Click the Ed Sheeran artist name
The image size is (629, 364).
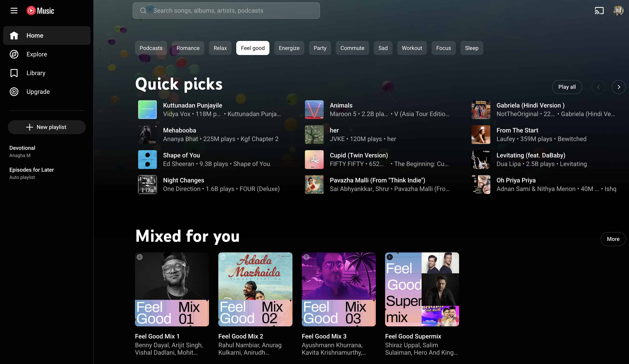[x=179, y=164]
